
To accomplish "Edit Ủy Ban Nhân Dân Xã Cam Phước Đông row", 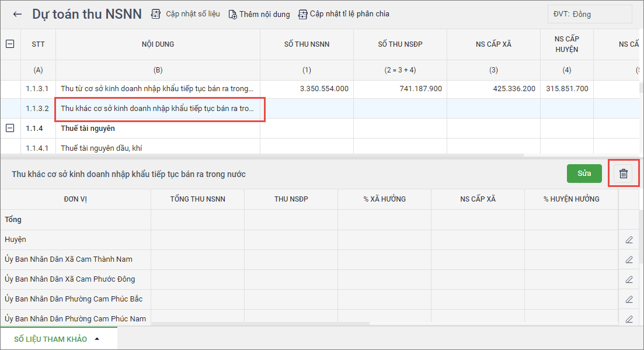I will [629, 279].
